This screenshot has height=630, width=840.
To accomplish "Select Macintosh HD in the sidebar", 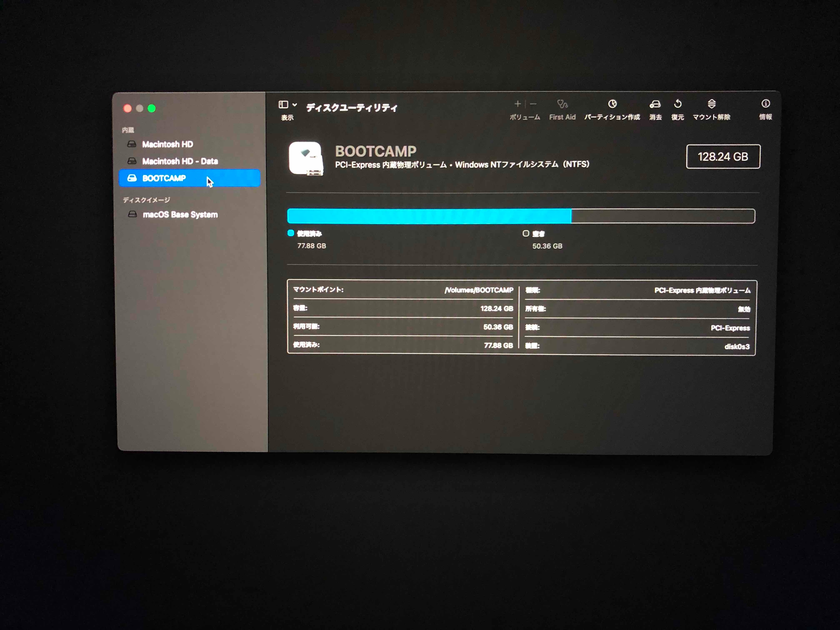I will (x=167, y=144).
